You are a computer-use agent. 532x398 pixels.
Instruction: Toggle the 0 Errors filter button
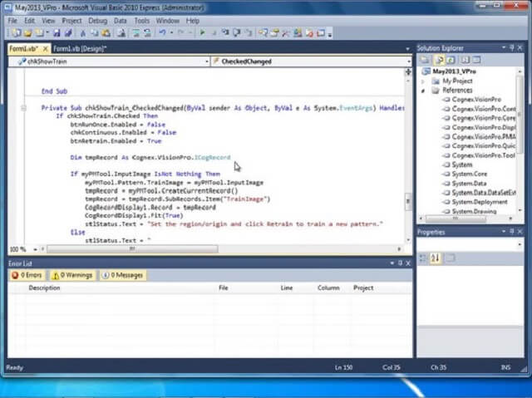(27, 275)
